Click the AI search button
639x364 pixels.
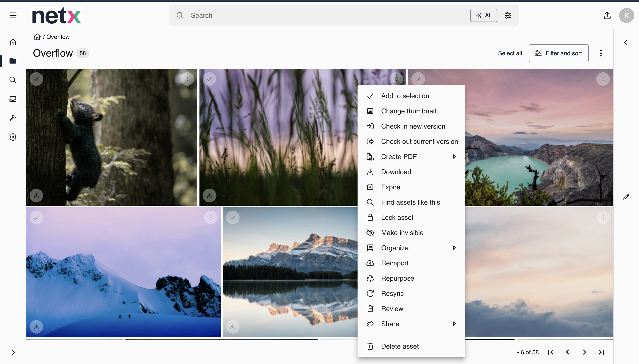click(483, 15)
